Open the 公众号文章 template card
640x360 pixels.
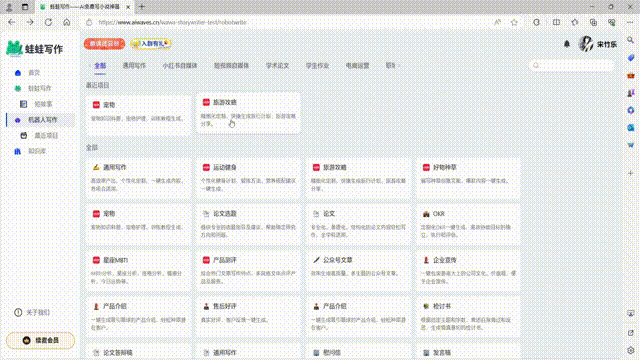click(x=358, y=271)
